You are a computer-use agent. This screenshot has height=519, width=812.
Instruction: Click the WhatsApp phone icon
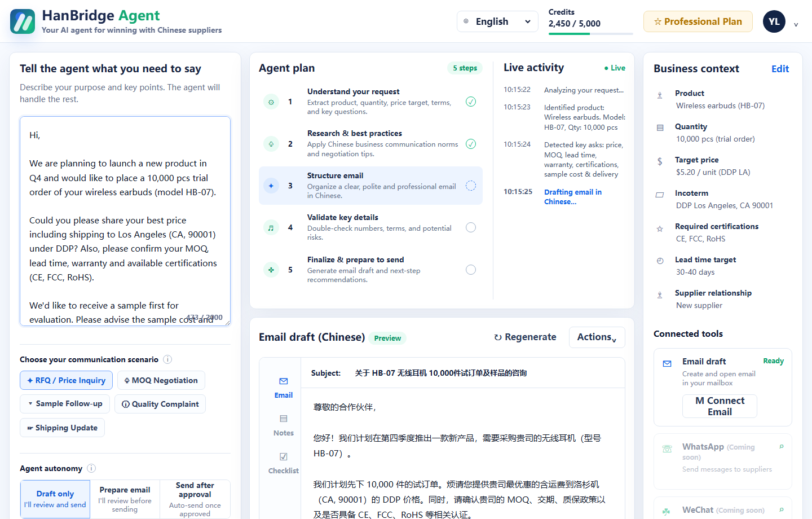pos(667,449)
